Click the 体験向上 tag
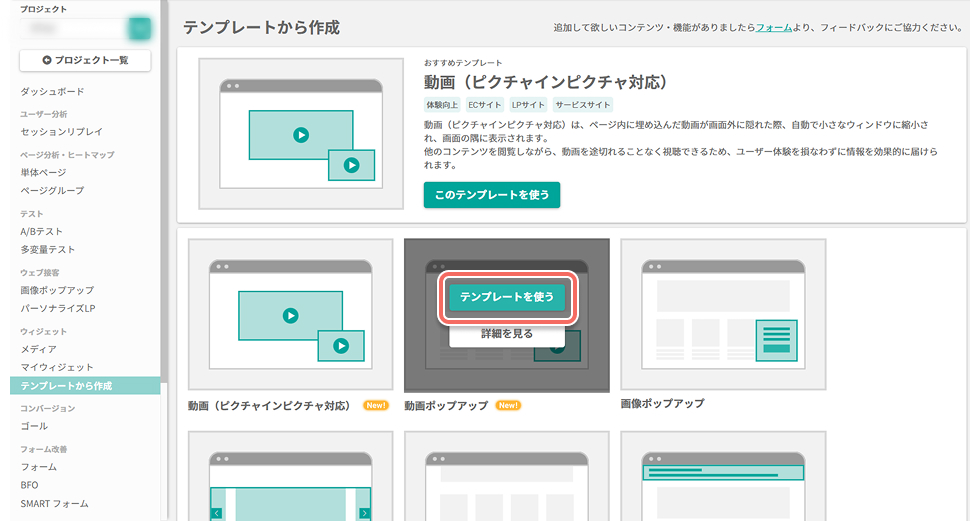 tap(442, 105)
